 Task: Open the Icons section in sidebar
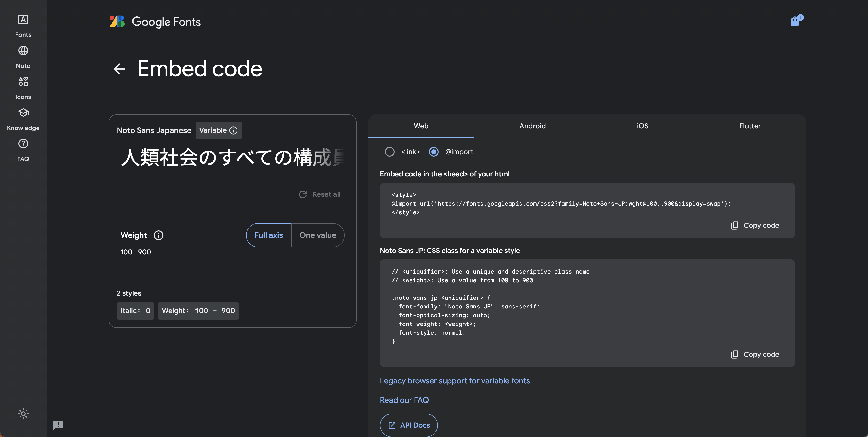click(x=23, y=88)
